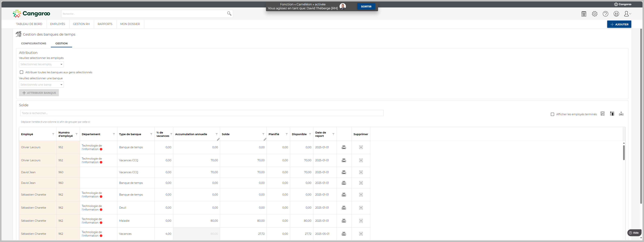
Task: Check Attribuer toutes les banques checkbox
Action: pos(21,72)
